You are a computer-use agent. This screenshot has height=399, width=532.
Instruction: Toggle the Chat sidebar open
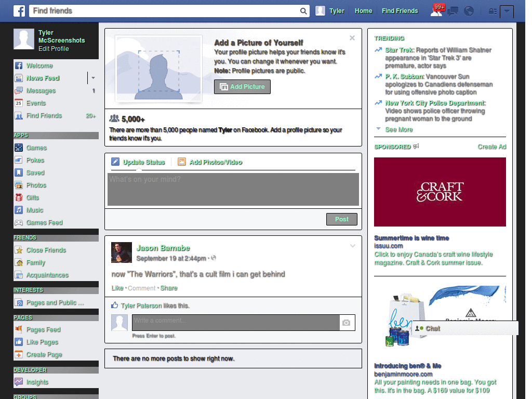(432, 328)
